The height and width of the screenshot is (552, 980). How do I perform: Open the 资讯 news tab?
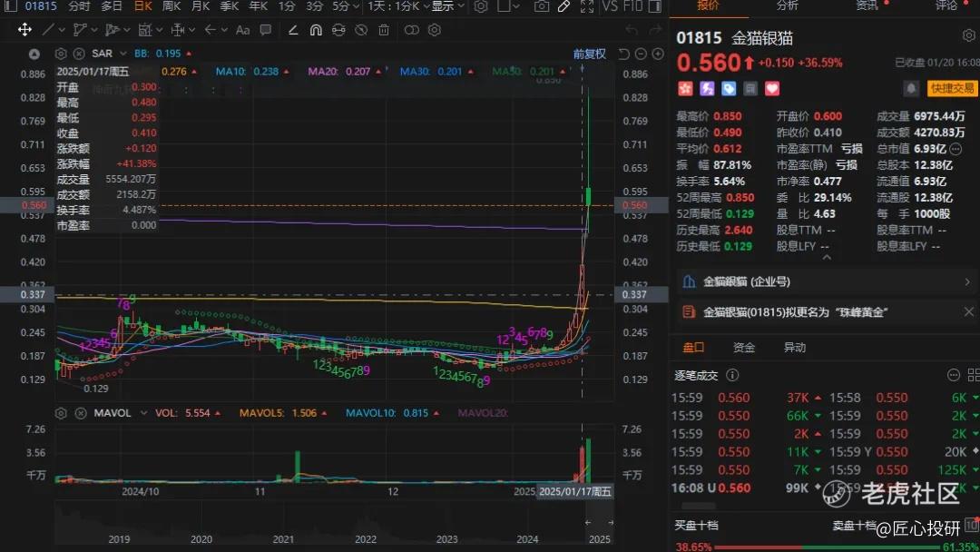click(867, 5)
